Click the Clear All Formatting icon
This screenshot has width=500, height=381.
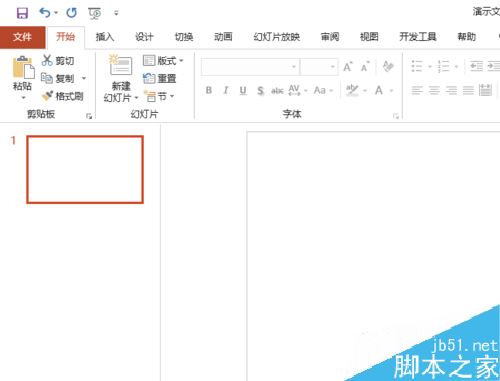388,66
